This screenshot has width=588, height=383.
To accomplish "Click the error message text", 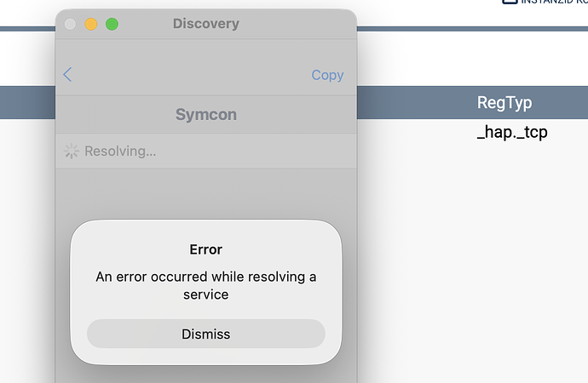I will [205, 285].
